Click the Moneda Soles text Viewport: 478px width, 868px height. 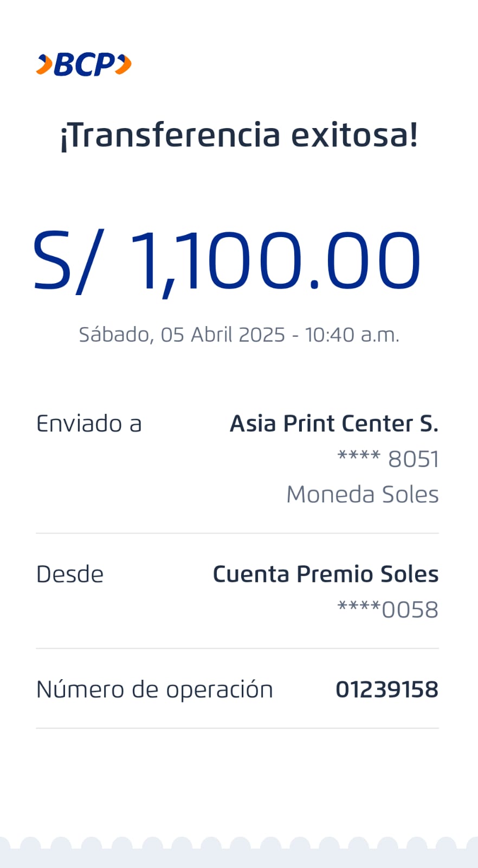tap(363, 494)
